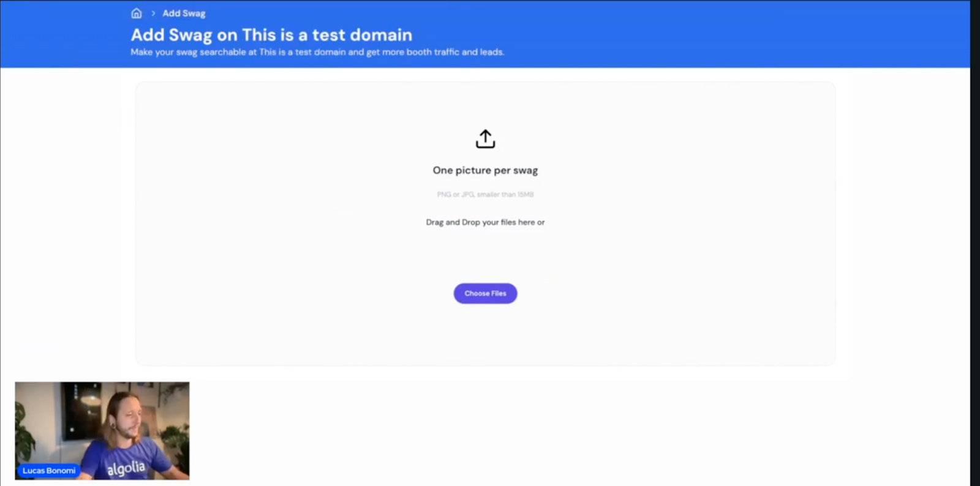Click the blue header banner's empty area

pyautogui.click(x=735, y=34)
